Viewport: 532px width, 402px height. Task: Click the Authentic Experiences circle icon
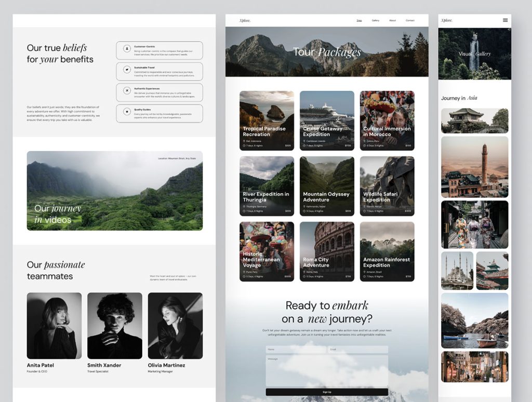pos(127,90)
